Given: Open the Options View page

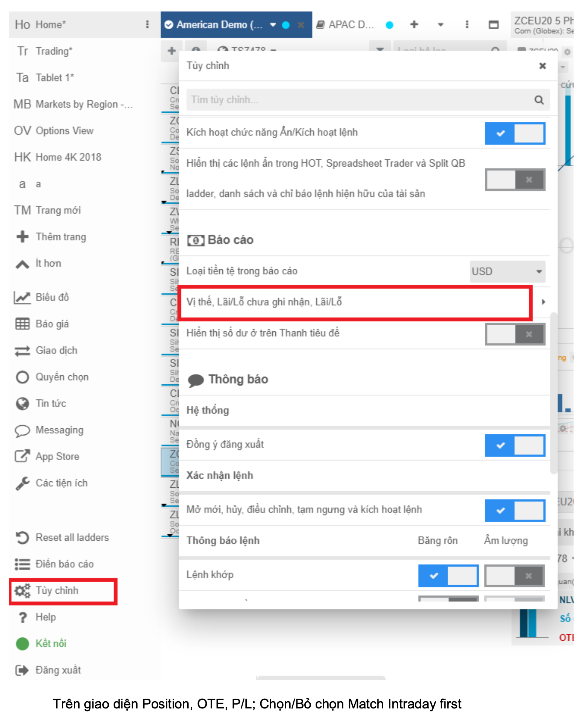Looking at the screenshot, I should 64,131.
